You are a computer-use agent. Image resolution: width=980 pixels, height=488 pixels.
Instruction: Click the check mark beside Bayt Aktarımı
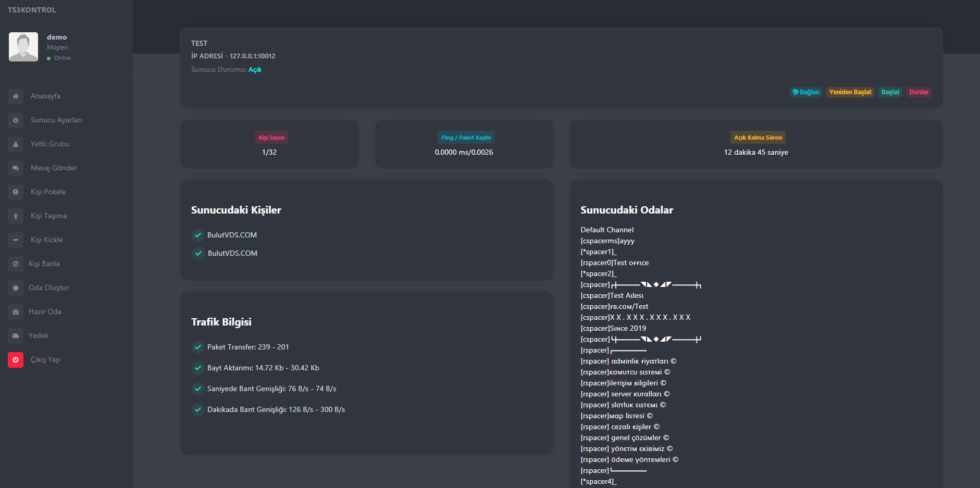click(198, 368)
